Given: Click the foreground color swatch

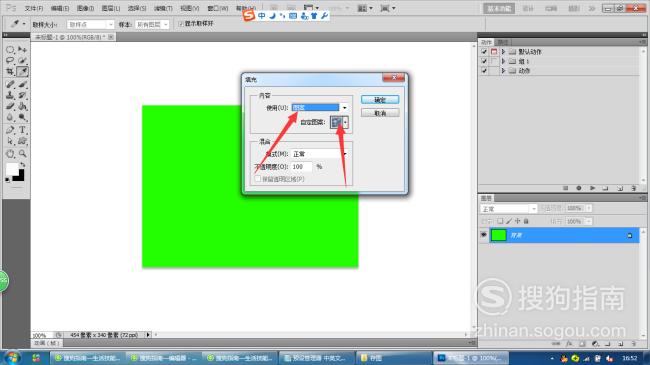Looking at the screenshot, I should (12, 168).
